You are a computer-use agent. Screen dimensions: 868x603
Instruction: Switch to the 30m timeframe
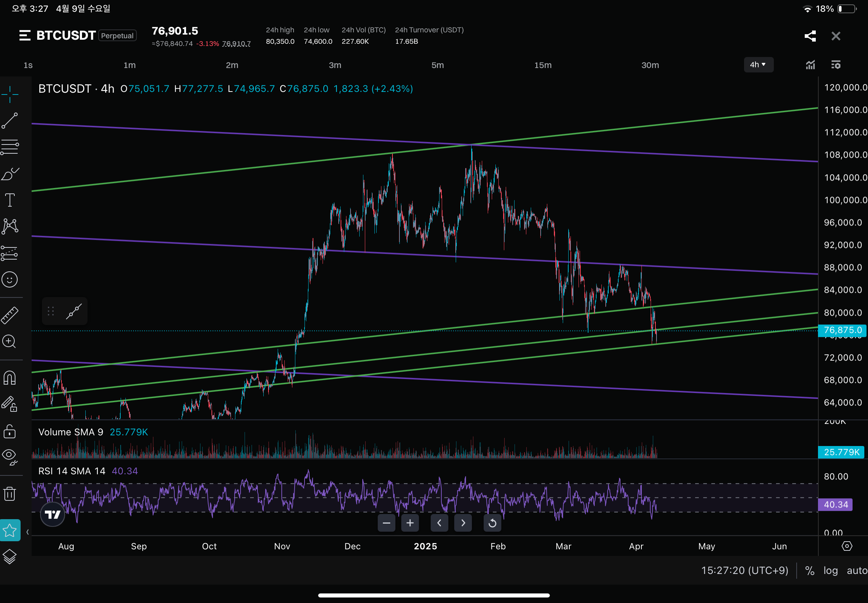[650, 65]
